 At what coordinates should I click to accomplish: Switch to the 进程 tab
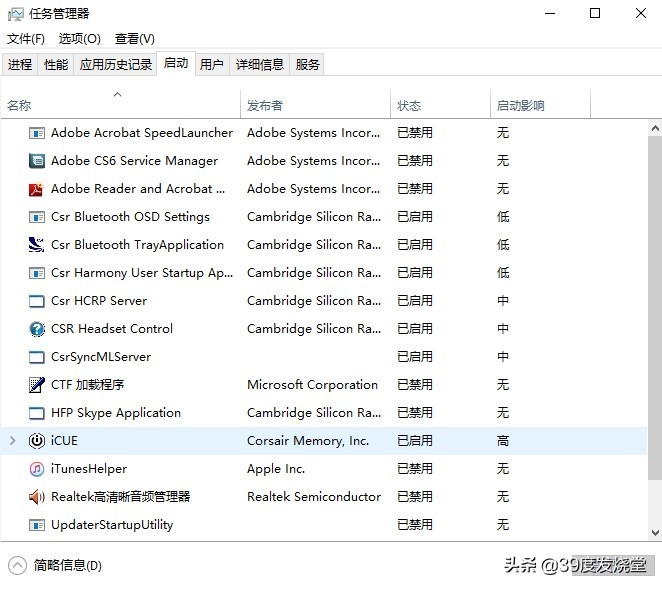coord(20,65)
